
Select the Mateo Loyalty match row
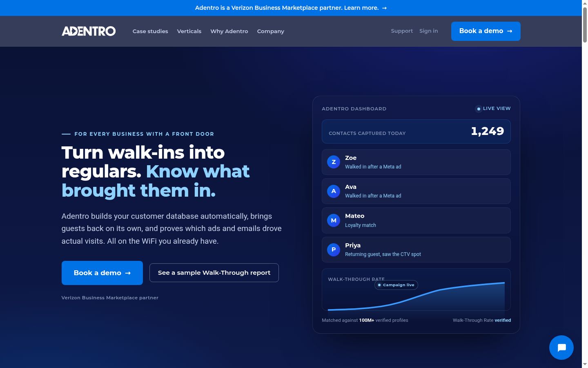(x=416, y=220)
